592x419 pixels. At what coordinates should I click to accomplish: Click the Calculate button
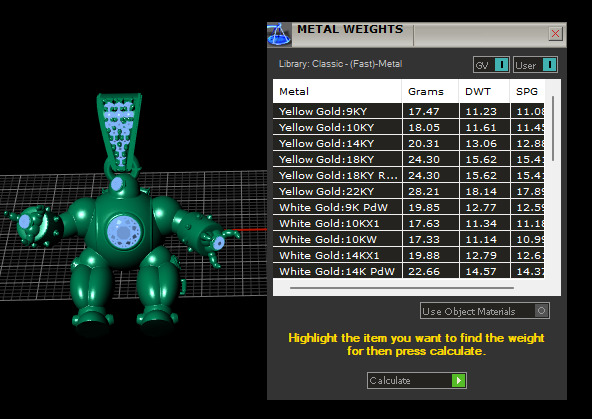[416, 380]
